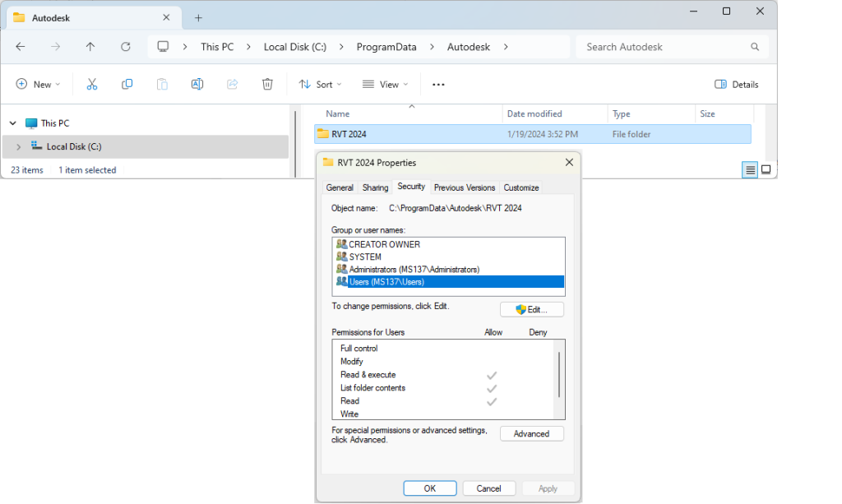Close the Autodesk tab
The image size is (842, 504).
[166, 18]
